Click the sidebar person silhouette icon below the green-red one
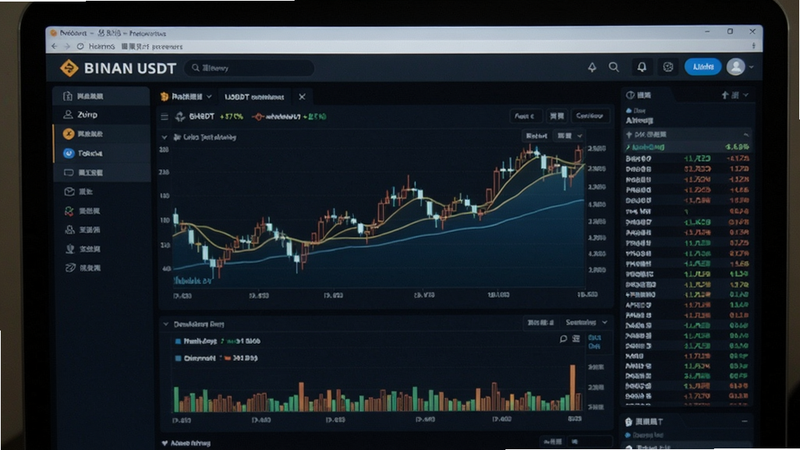The width and height of the screenshot is (800, 450). point(69,230)
